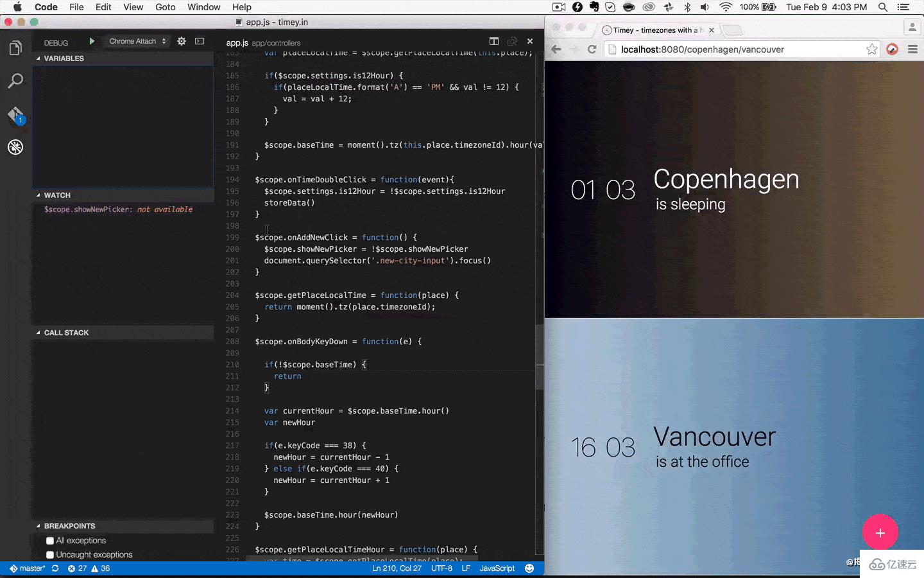Close the Timey browser tab
The width and height of the screenshot is (924, 578).
pyautogui.click(x=712, y=30)
